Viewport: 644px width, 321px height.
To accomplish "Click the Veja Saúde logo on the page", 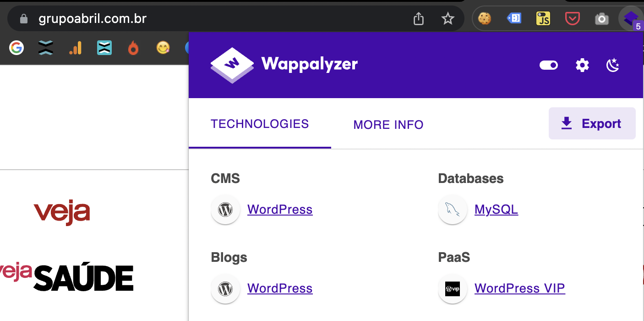I will pyautogui.click(x=67, y=277).
